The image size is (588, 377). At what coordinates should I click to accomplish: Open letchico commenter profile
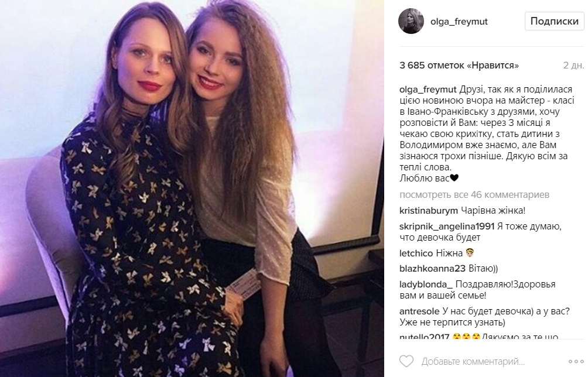tap(416, 253)
